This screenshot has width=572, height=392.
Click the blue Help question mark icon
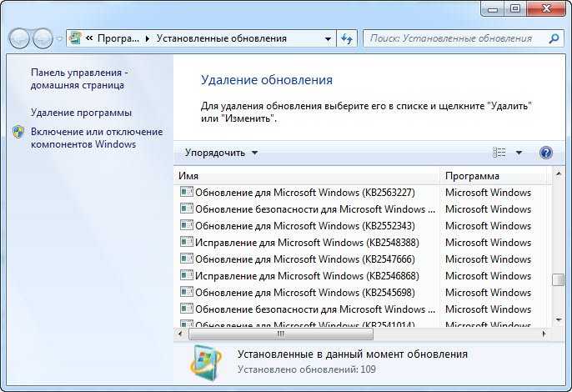[x=545, y=153]
